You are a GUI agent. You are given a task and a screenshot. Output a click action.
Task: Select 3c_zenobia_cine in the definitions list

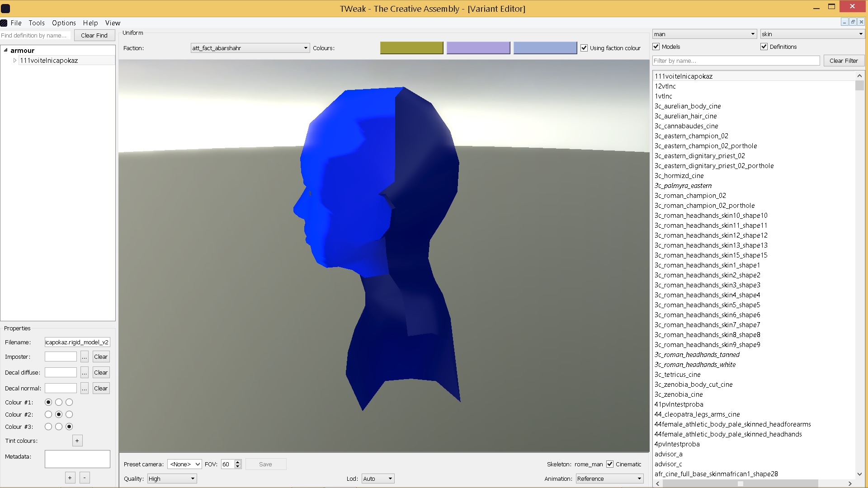click(679, 394)
